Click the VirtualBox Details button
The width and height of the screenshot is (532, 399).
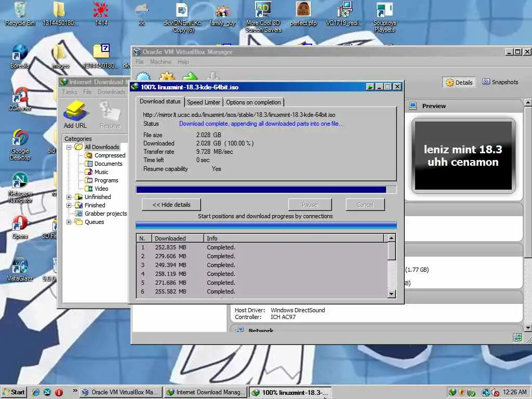click(x=459, y=83)
